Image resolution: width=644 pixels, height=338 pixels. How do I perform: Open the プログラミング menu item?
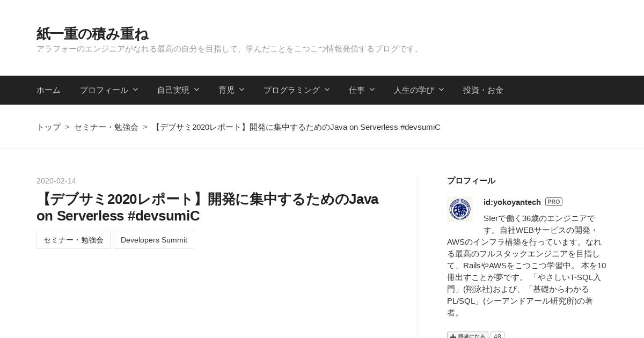[x=291, y=90]
